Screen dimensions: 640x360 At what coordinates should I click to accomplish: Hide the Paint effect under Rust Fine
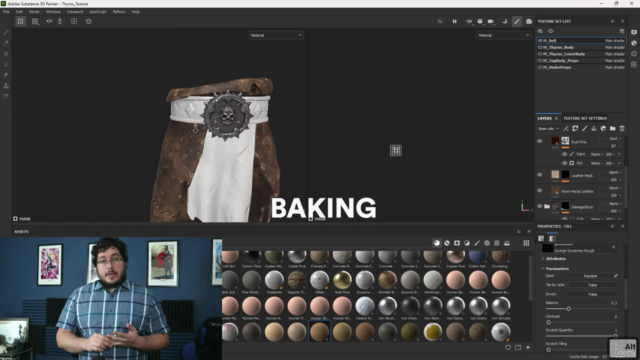point(564,154)
